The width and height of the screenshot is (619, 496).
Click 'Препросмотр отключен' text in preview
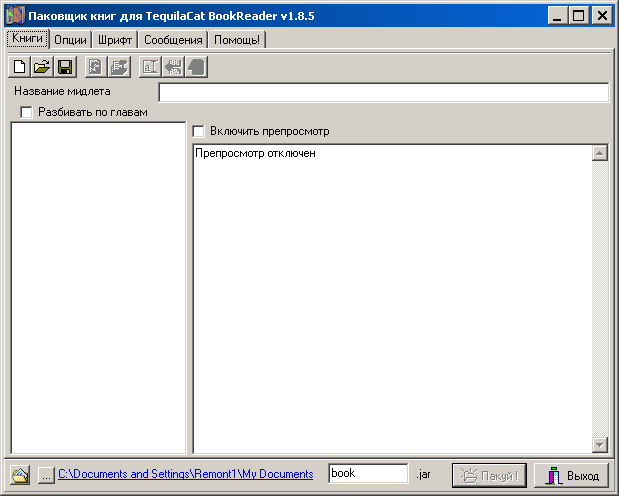tap(255, 153)
